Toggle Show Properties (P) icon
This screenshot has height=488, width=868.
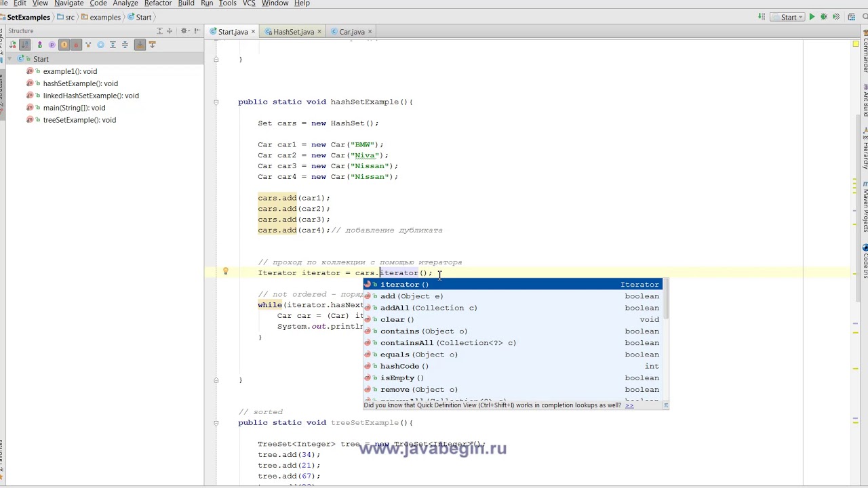(x=52, y=45)
